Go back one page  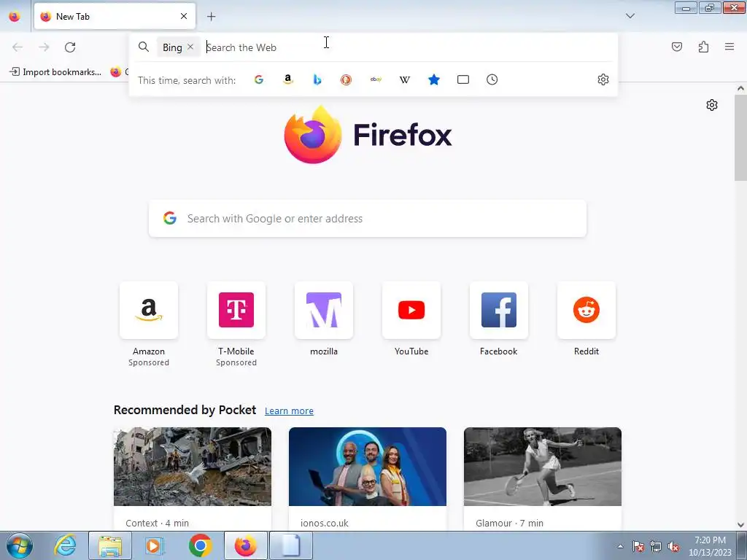point(18,47)
